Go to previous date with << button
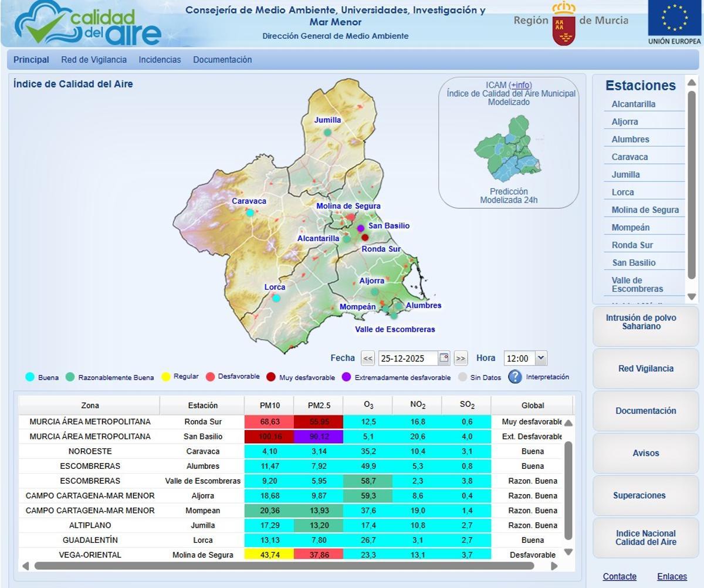This screenshot has width=704, height=588. pyautogui.click(x=368, y=359)
